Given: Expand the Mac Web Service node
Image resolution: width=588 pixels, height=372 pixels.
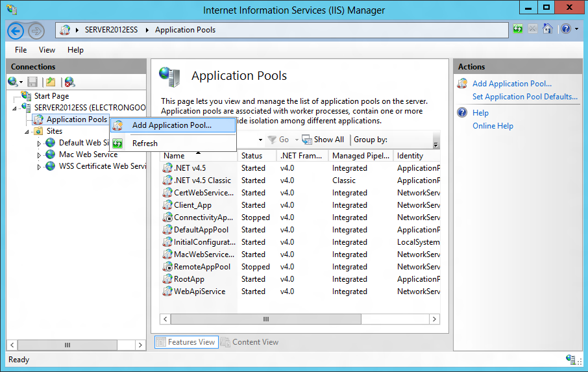Looking at the screenshot, I should [x=39, y=155].
